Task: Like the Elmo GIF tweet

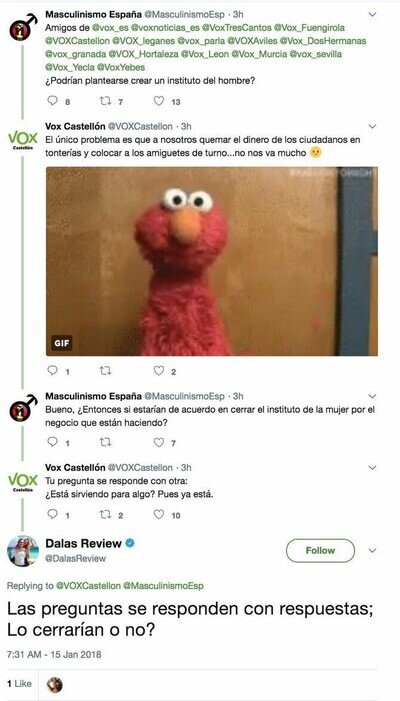Action: click(159, 371)
